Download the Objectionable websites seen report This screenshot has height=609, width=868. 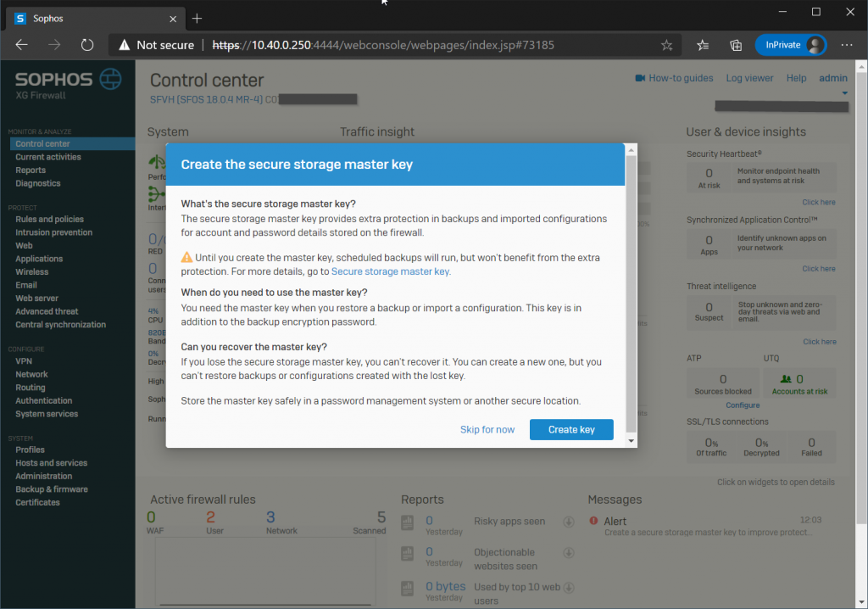(569, 552)
